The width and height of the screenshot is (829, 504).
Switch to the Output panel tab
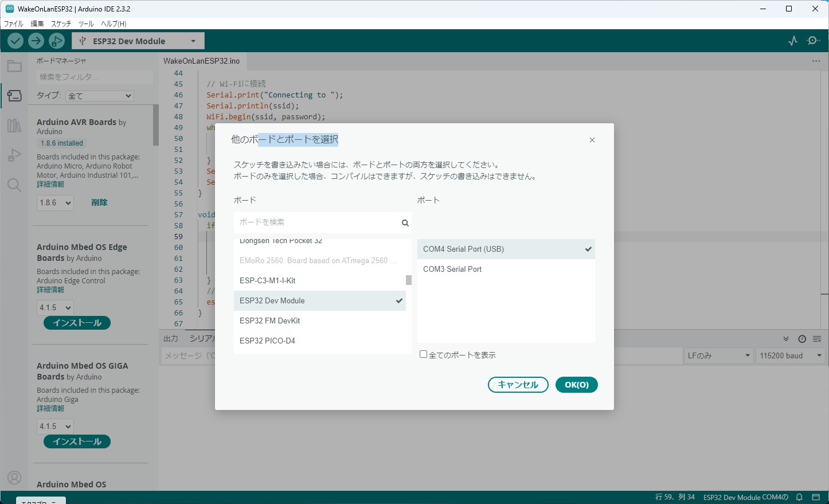tap(171, 338)
